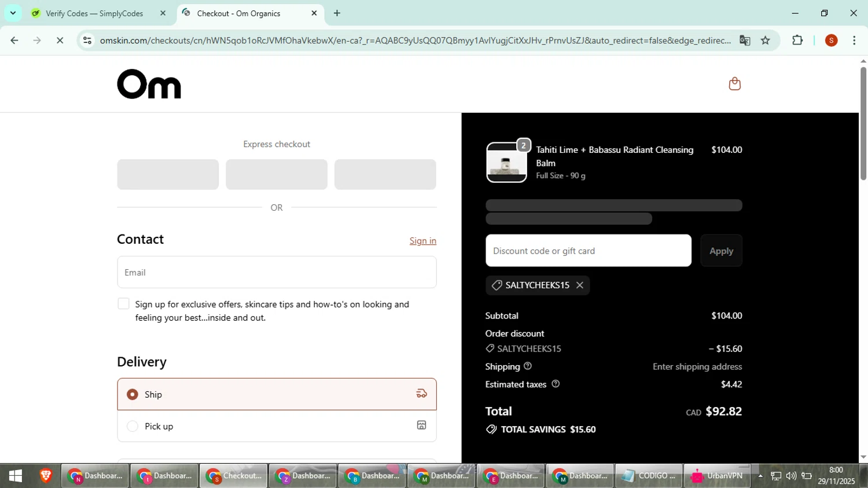Open a new browser tab

pos(337,13)
